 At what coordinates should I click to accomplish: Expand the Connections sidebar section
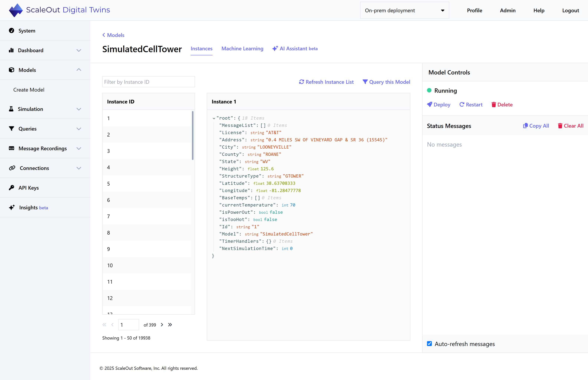(79, 168)
